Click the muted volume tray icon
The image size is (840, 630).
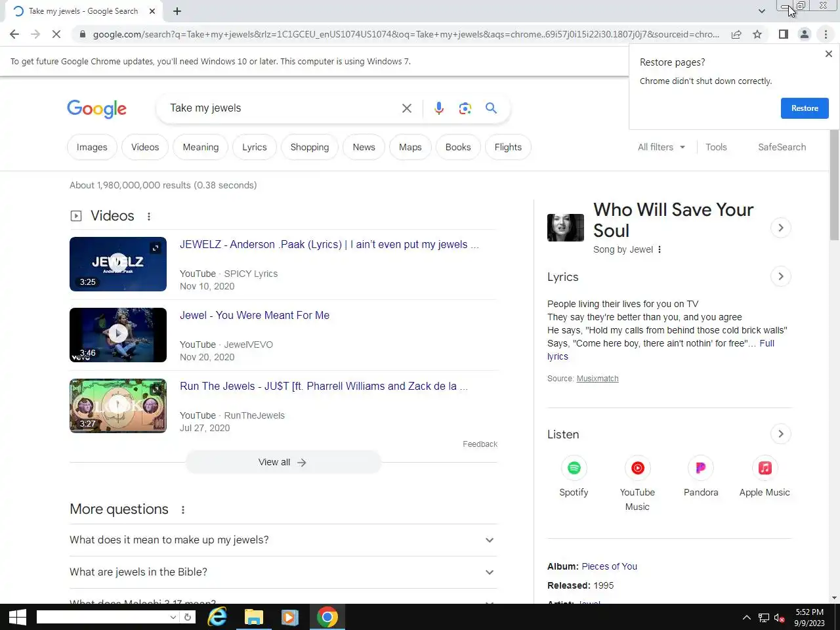pos(780,618)
